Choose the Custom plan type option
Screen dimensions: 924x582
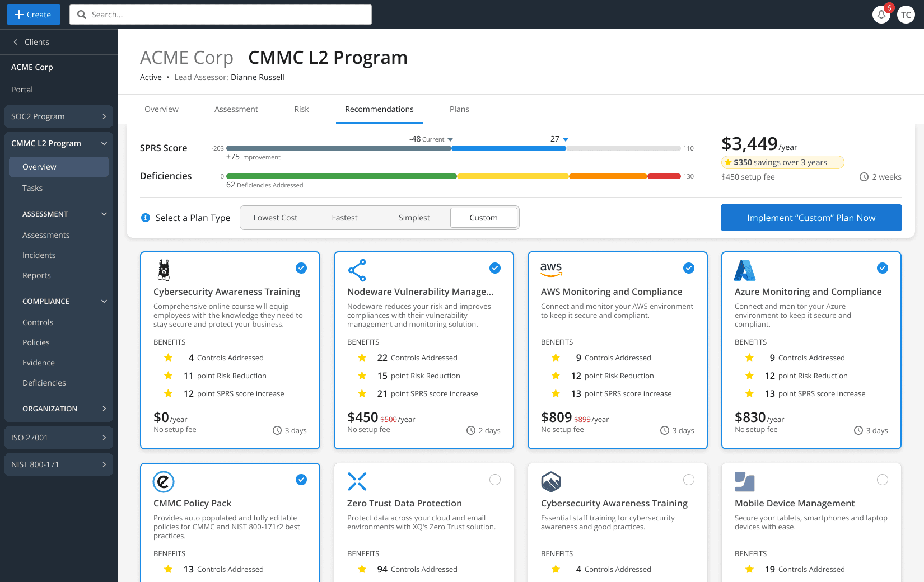[x=484, y=218]
